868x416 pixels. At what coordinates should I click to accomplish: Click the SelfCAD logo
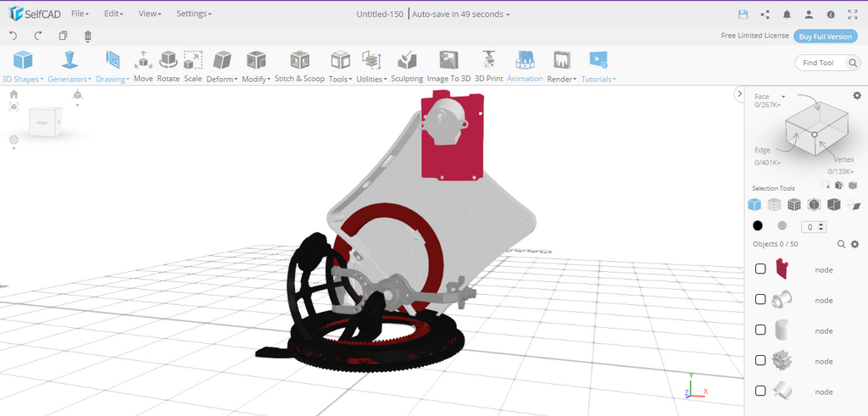point(34,14)
